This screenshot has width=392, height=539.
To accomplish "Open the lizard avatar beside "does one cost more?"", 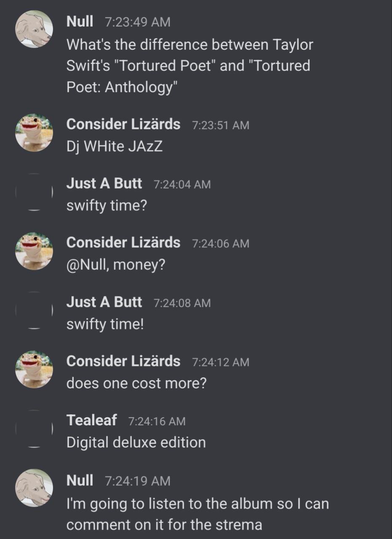I will [34, 370].
